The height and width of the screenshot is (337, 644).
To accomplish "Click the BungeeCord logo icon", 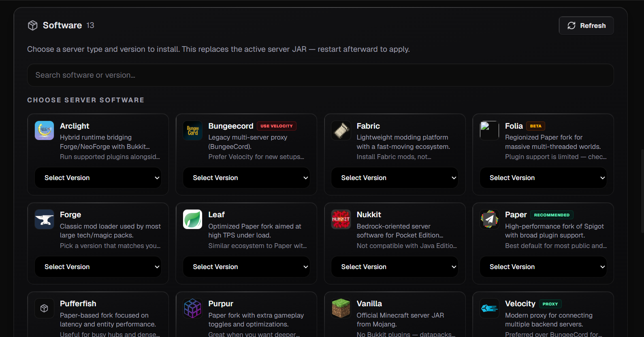I will pyautogui.click(x=193, y=130).
